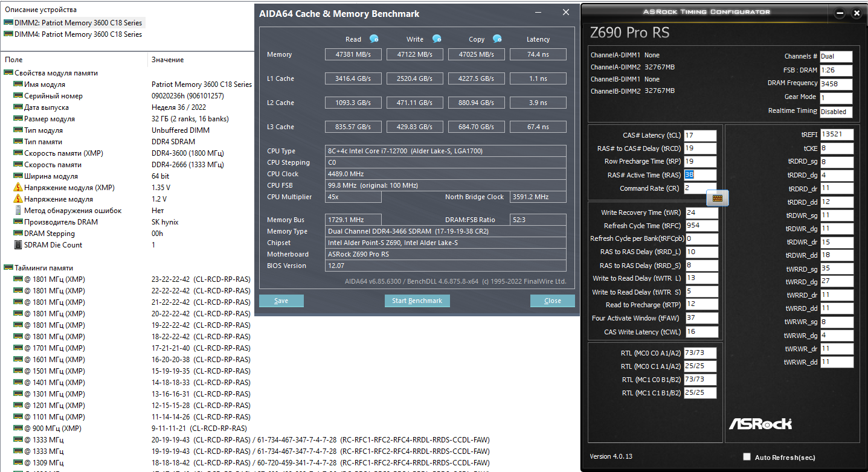Click ChannelA-DIMM2 32767MB in ASRock window
The width and height of the screenshot is (868, 472).
(x=633, y=67)
